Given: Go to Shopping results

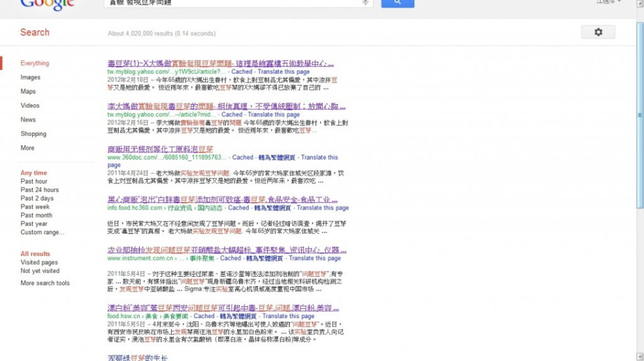Looking at the screenshot, I should (33, 134).
